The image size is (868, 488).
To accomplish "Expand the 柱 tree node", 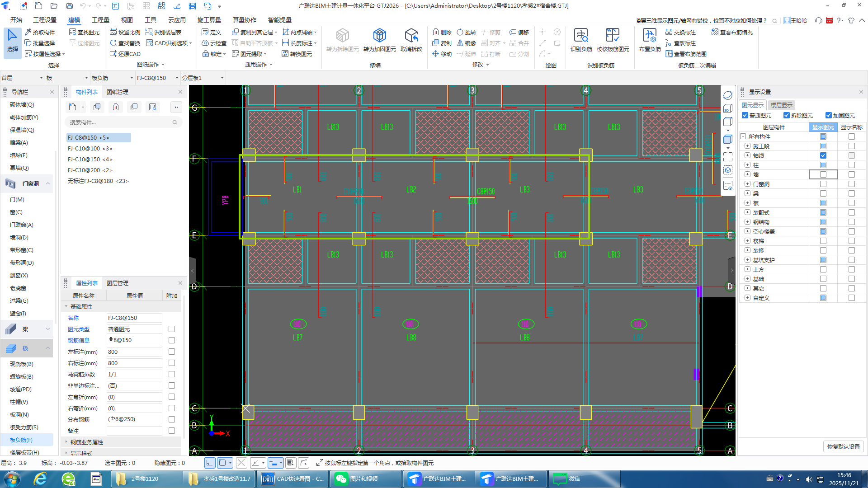I will pyautogui.click(x=747, y=165).
